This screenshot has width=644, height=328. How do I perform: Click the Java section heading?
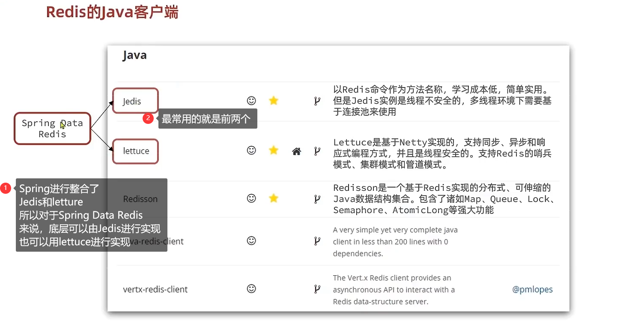tap(134, 55)
